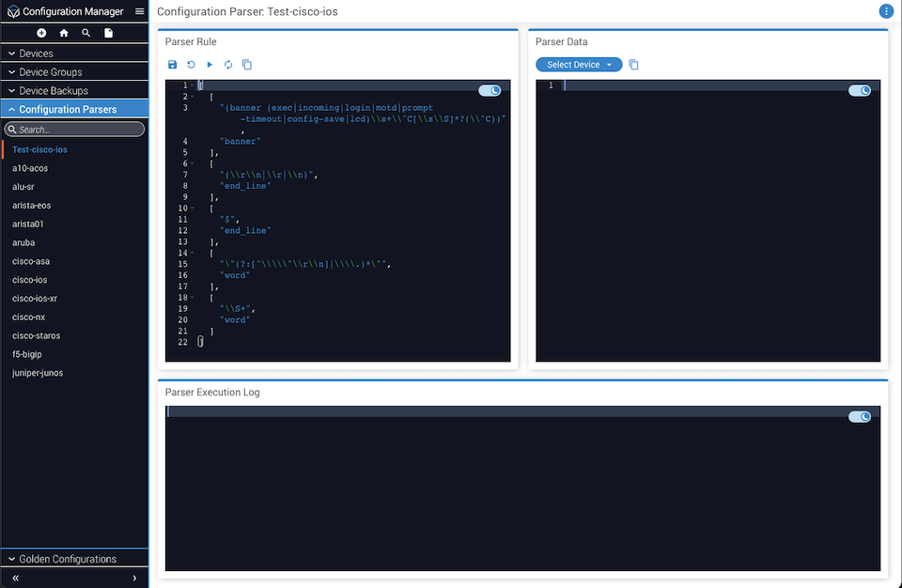The image size is (902, 588).
Task: Toggle dark mode in Parser Rule editor
Action: (x=490, y=90)
